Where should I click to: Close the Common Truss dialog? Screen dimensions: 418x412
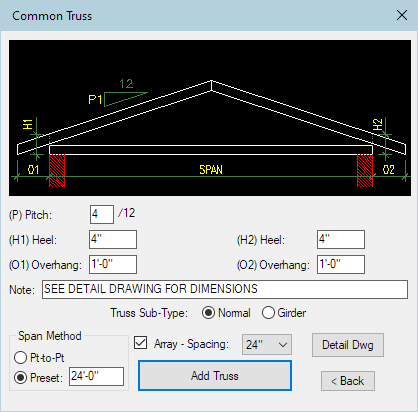click(402, 15)
